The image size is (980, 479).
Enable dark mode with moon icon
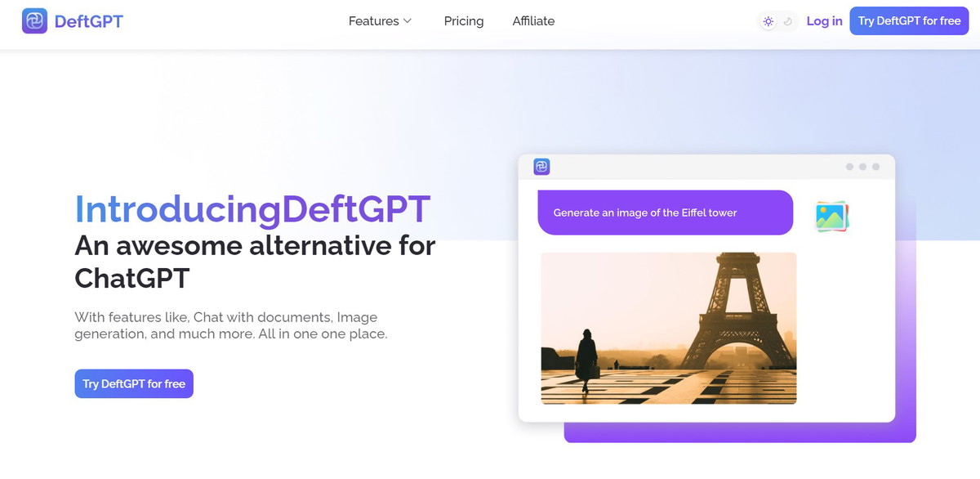[788, 22]
